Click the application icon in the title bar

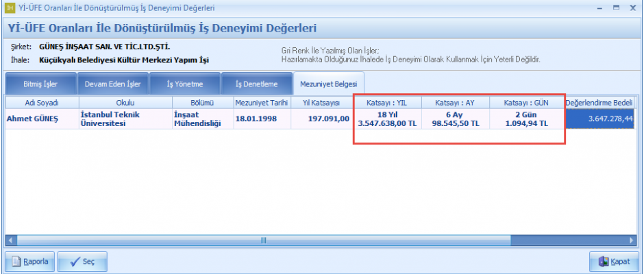point(9,8)
